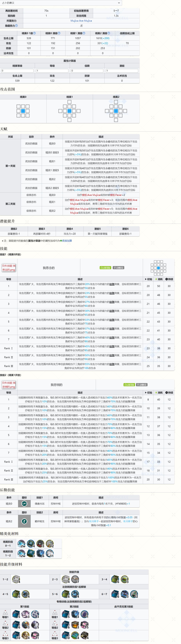Focus the 信赖 calculator input field
181x644 pixels.
(87, 71)
